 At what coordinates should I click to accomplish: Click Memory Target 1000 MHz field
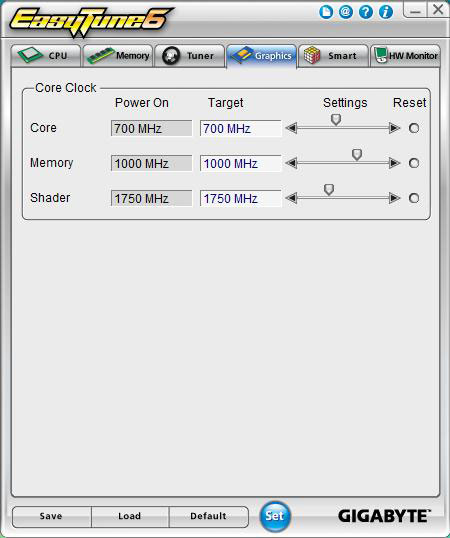click(x=240, y=163)
